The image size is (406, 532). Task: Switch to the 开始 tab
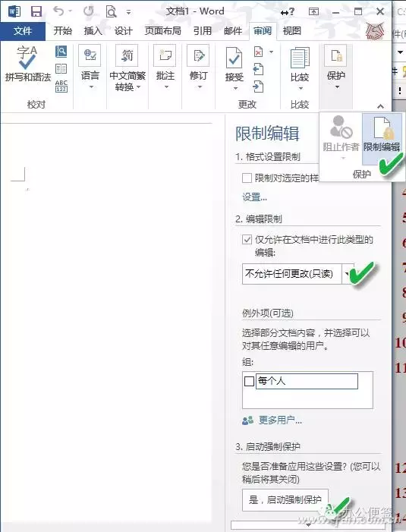pos(63,31)
